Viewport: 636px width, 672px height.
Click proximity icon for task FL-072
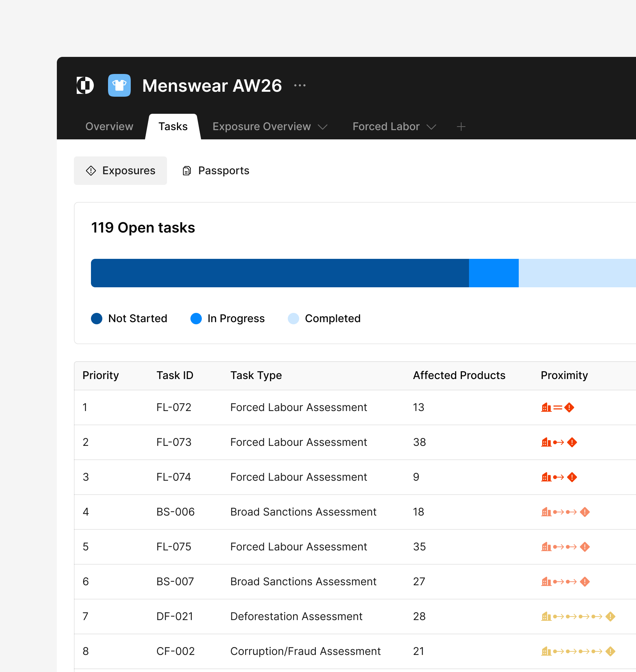tap(557, 407)
